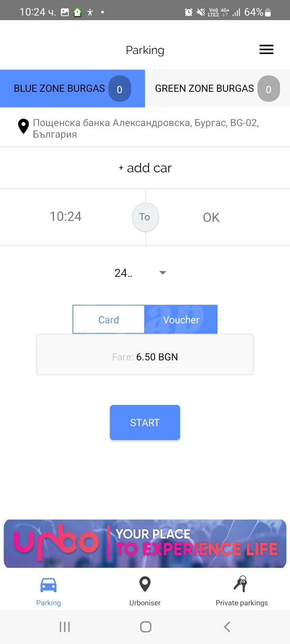The height and width of the screenshot is (644, 290).
Task: Select Voucher payment option
Action: point(181,320)
